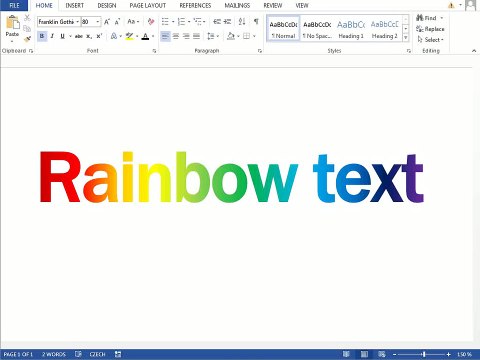
Task: Apply the yellow text highlight color
Action: (x=129, y=36)
